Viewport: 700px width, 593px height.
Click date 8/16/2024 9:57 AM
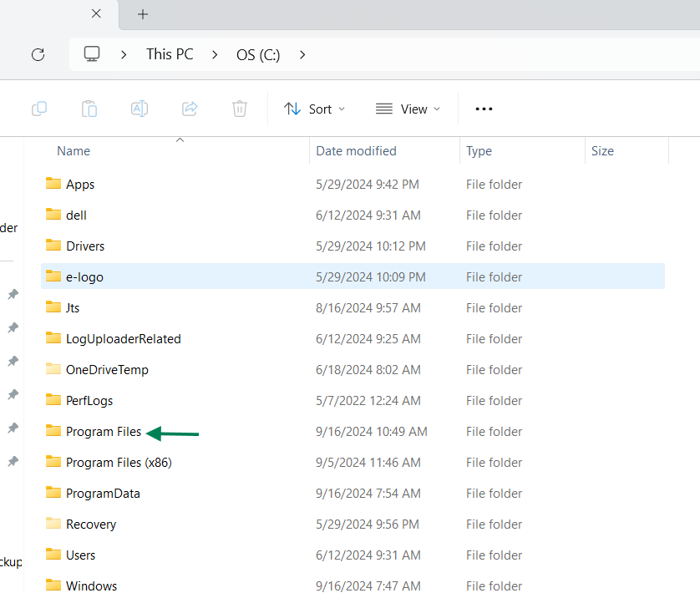(368, 307)
